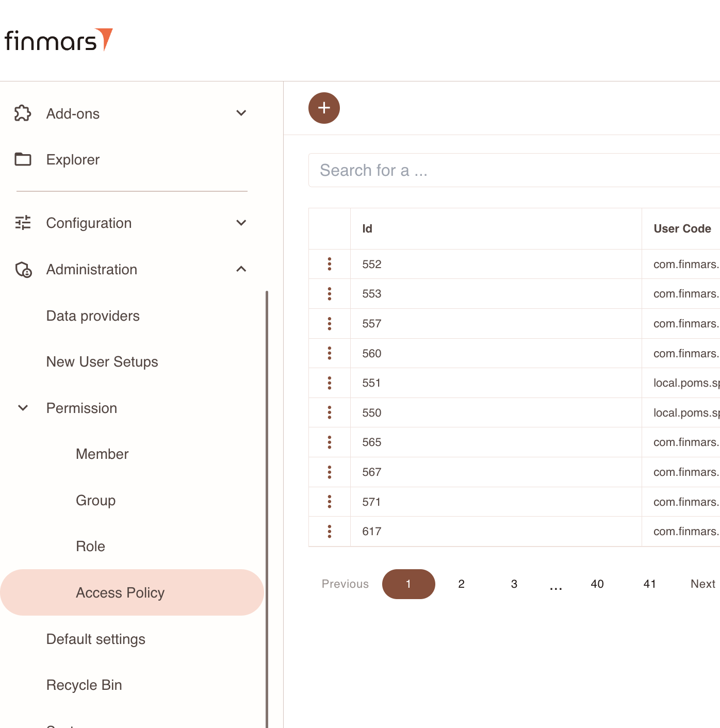The image size is (720, 728).
Task: Expand the Configuration section chevron
Action: (241, 223)
